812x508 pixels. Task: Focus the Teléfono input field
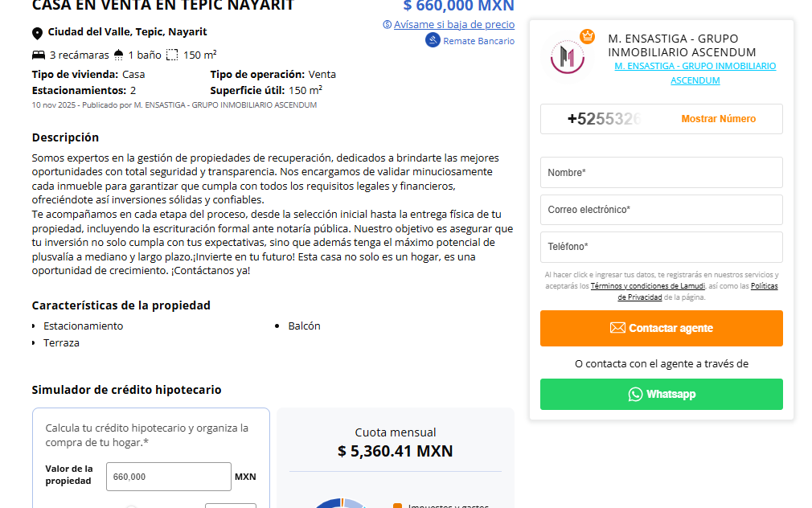coord(661,247)
